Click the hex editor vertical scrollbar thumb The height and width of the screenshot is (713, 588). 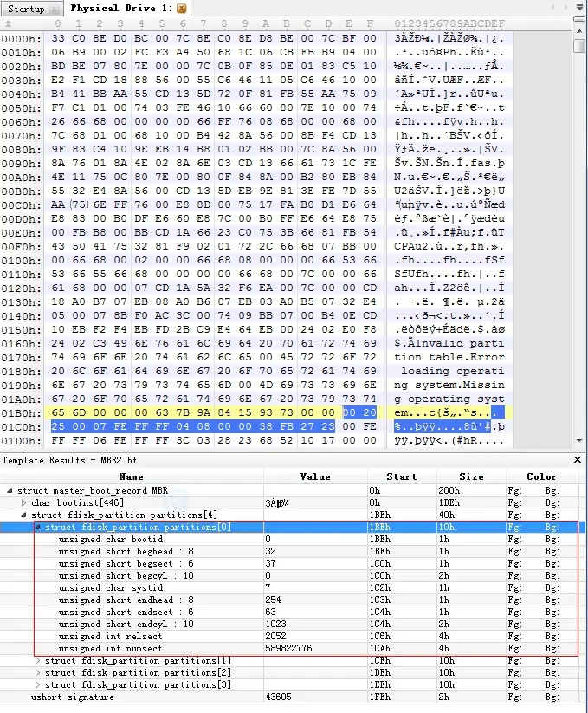tap(579, 46)
